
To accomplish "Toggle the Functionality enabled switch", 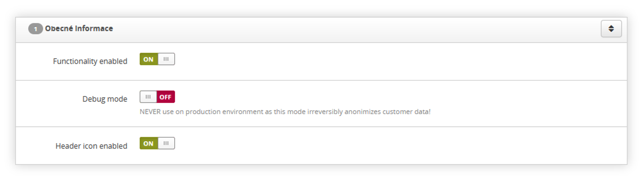I will coord(157,59).
